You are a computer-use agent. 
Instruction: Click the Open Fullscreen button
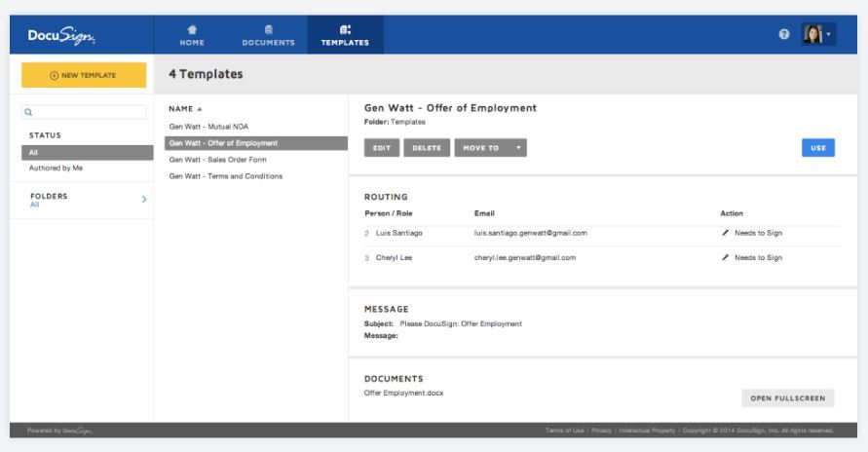point(788,398)
